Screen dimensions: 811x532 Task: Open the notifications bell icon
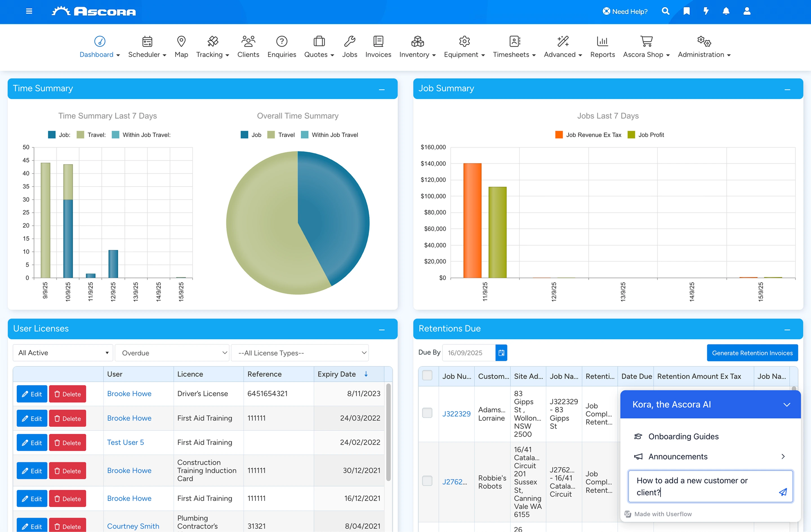726,11
